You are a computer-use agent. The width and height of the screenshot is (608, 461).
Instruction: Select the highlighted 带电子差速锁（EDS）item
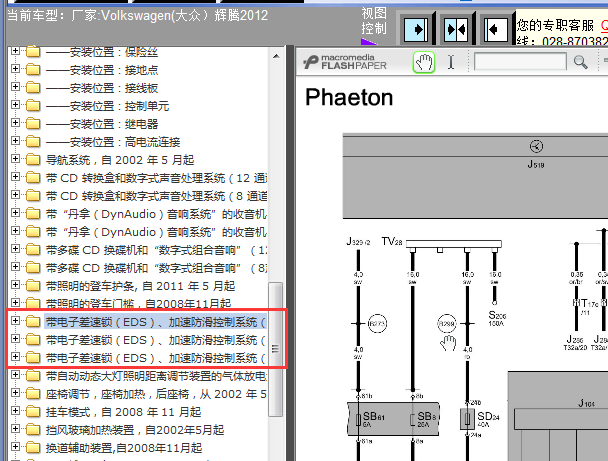point(155,322)
